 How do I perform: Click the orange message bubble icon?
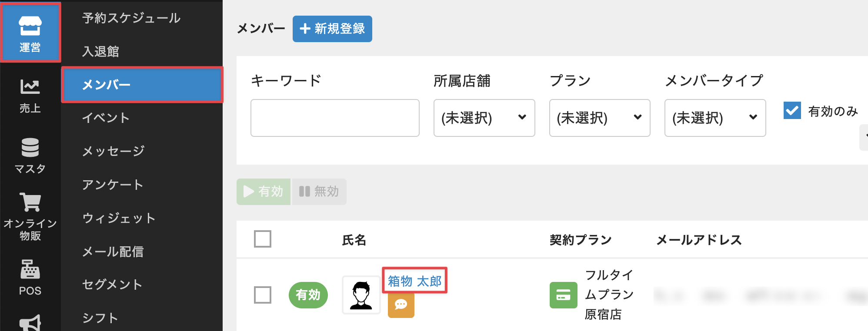pos(401,305)
